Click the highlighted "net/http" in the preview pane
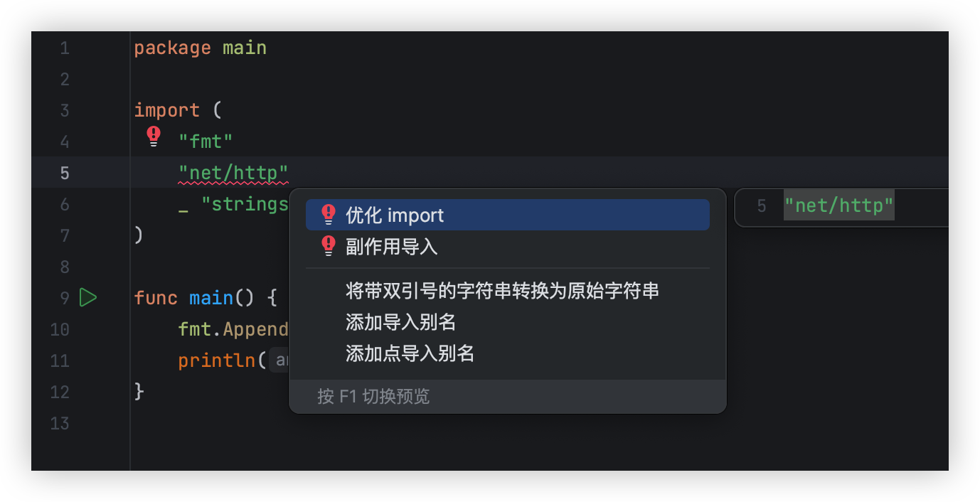 click(x=838, y=206)
